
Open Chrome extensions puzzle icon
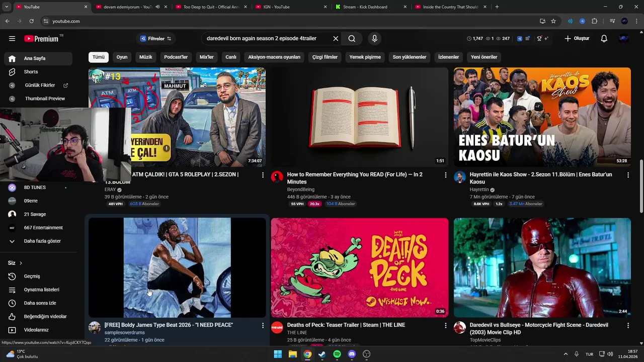click(595, 21)
